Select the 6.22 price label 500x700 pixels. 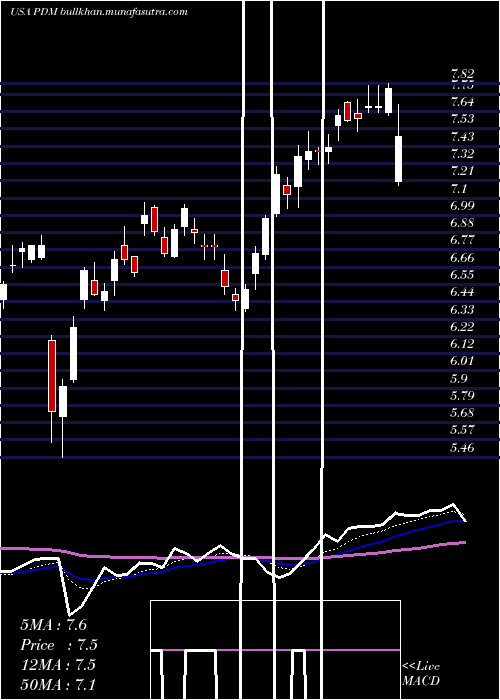pyautogui.click(x=462, y=326)
